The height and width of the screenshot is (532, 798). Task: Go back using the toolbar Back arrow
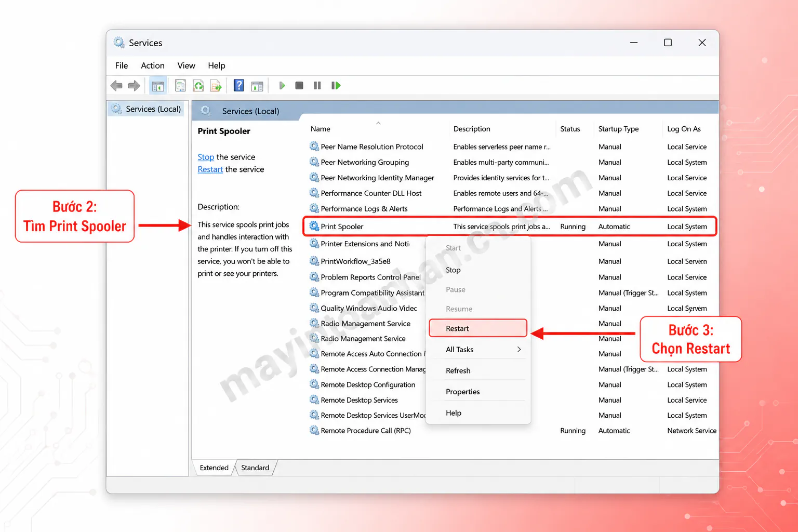(x=117, y=86)
